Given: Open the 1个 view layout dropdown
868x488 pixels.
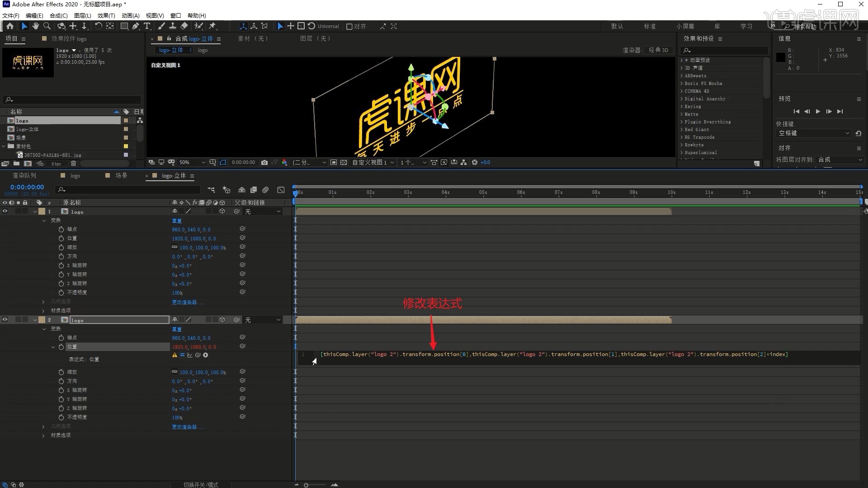Looking at the screenshot, I should point(413,162).
